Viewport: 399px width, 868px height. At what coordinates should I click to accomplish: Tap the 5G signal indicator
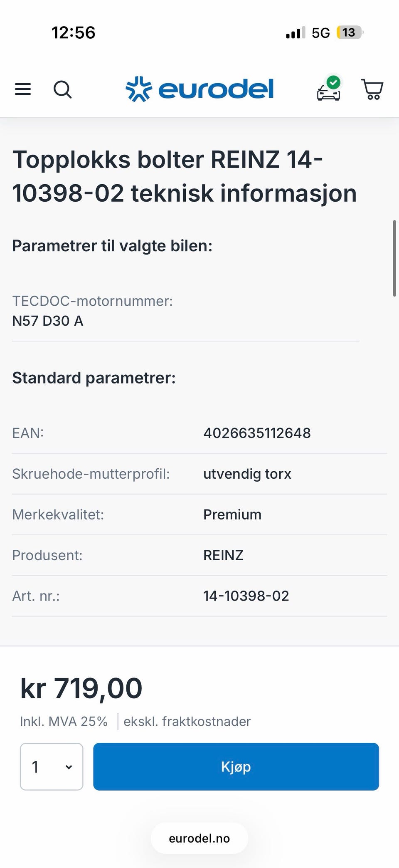(x=320, y=33)
